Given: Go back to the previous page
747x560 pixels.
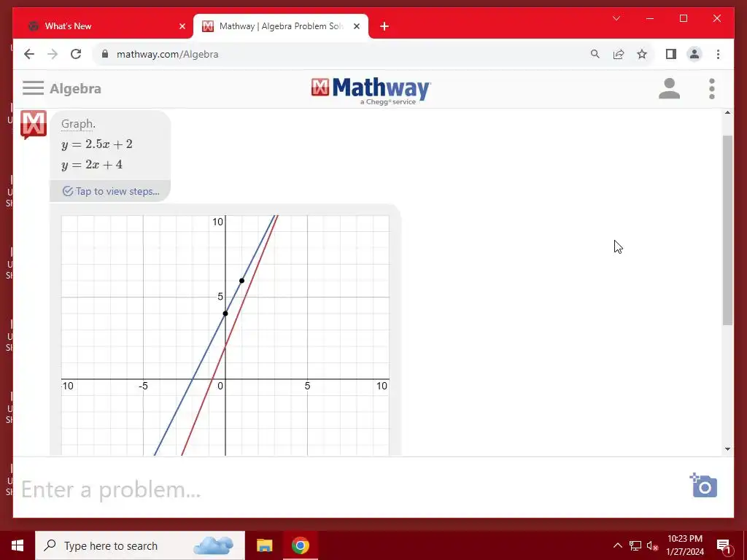Looking at the screenshot, I should [29, 54].
